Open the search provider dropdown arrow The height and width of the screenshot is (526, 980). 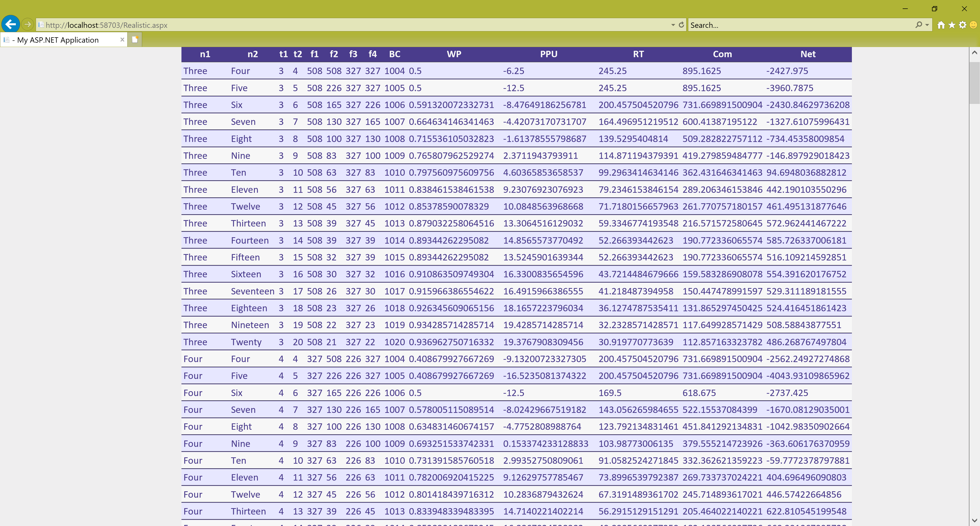coord(927,25)
